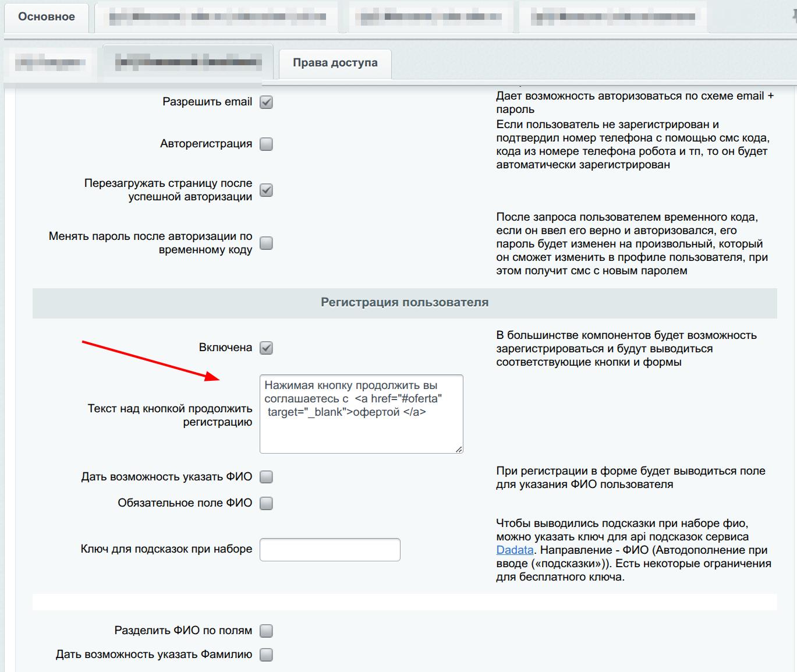Click the Текст над кнопкой продолжить регистрацию label
The width and height of the screenshot is (797, 672).
(170, 415)
